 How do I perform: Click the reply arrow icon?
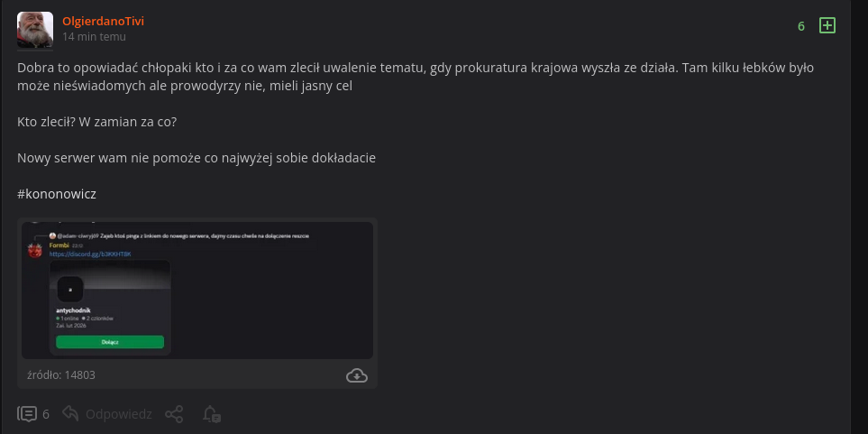point(70,413)
